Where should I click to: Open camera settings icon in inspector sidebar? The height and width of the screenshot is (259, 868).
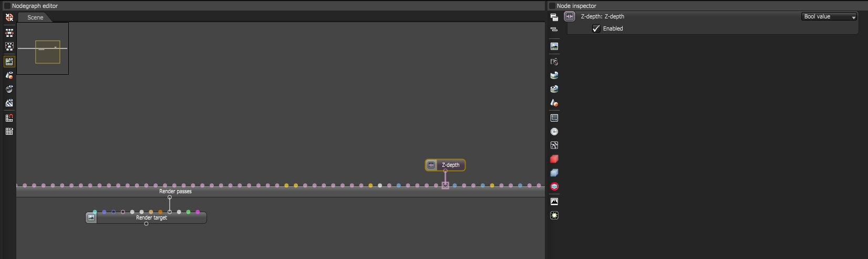[554, 62]
